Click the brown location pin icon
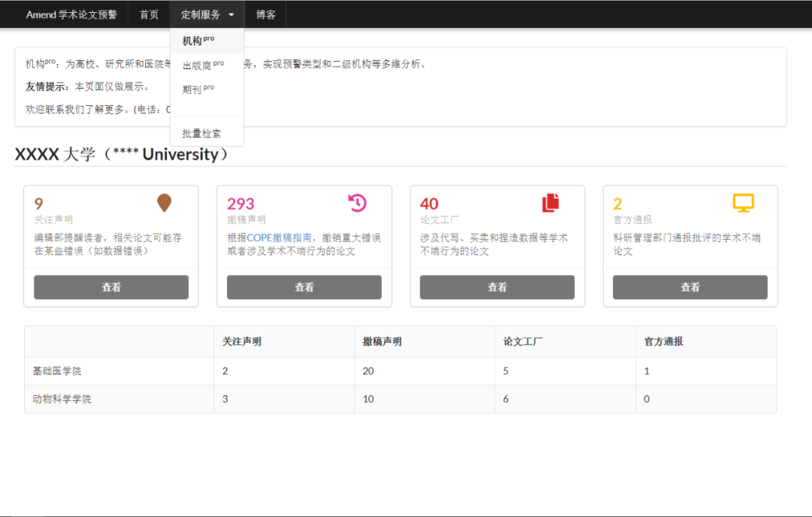The height and width of the screenshot is (517, 812). 164,203
